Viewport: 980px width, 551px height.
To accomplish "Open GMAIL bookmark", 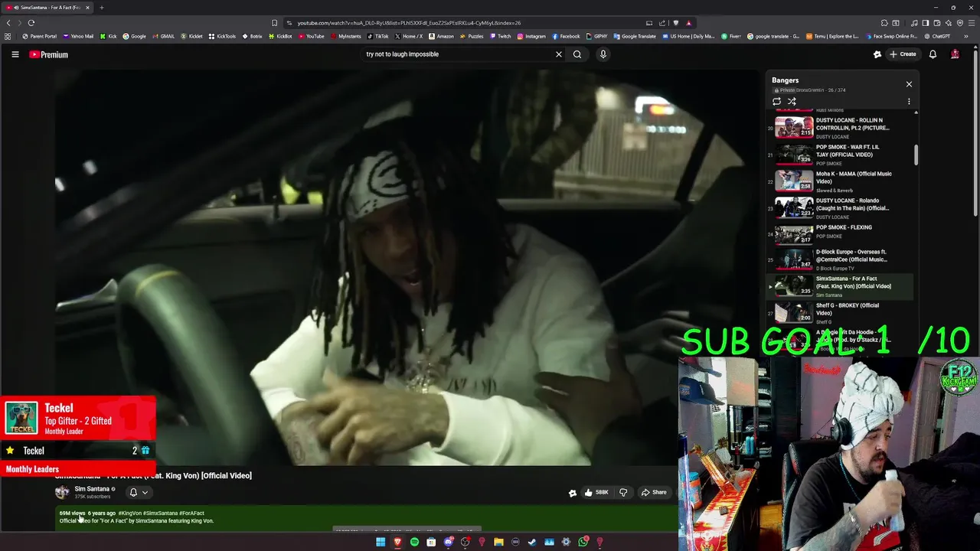I will (x=163, y=36).
